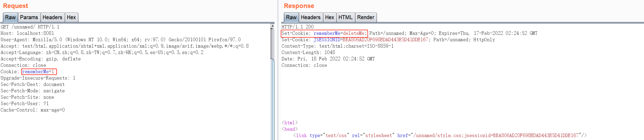
Task: Click the 'GET /unnamed/ HTTP/1.1' request line
Action: 30,27
